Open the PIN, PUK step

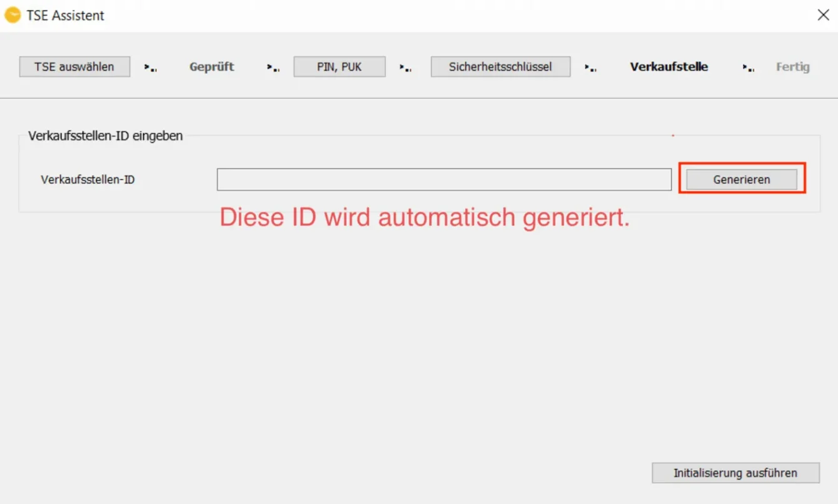pos(340,67)
